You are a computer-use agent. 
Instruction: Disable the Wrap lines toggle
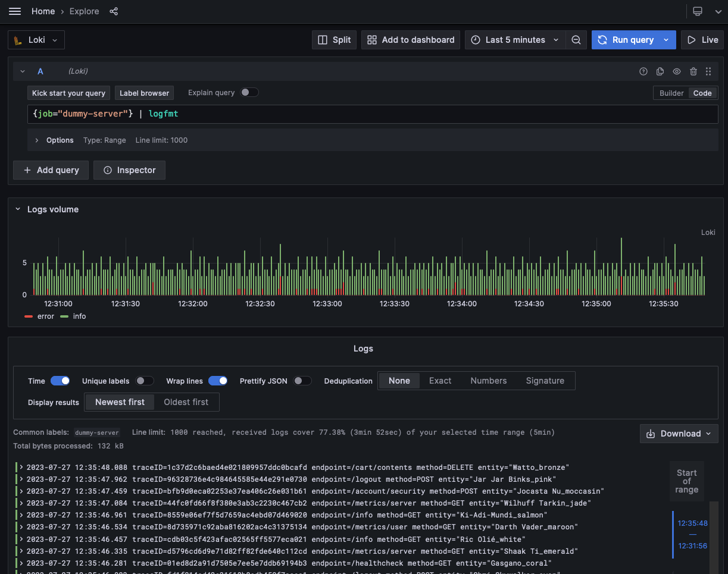click(x=218, y=381)
